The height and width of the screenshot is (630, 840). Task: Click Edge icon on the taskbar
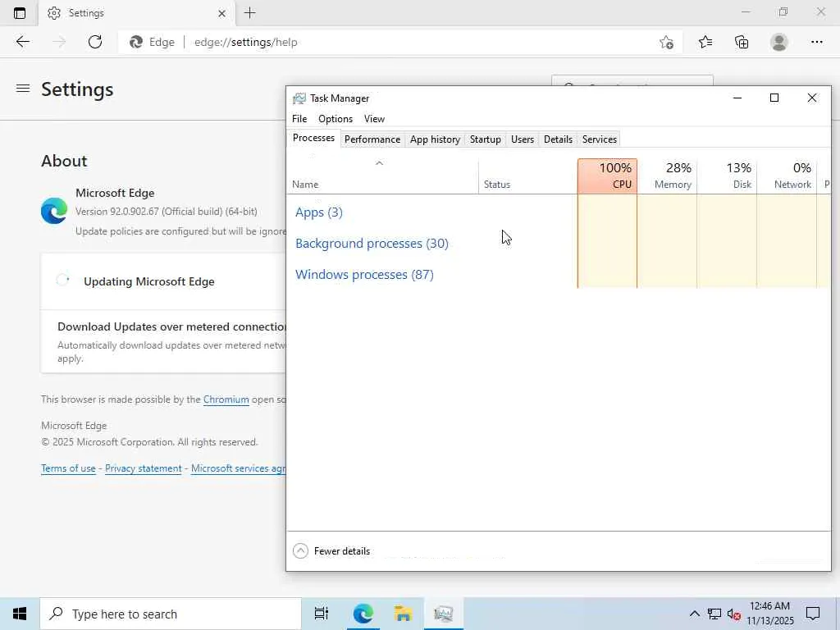(x=363, y=614)
